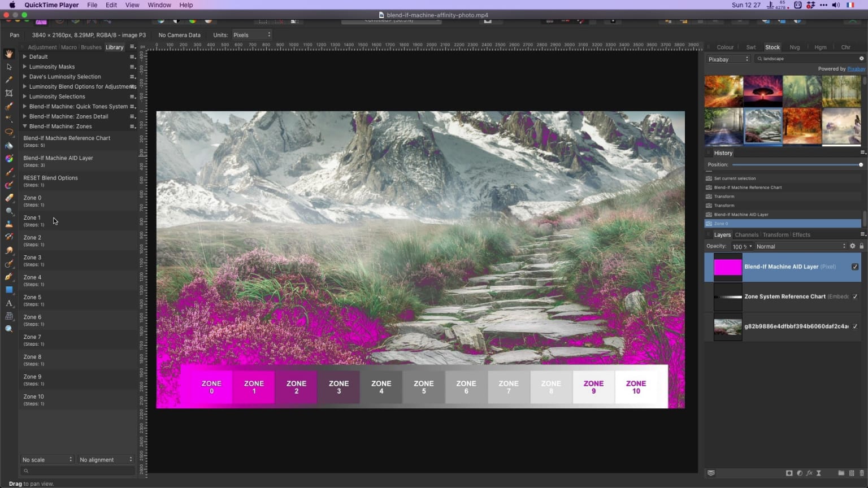The image size is (868, 488).
Task: Collapse the Blend-If Machine: Zones category
Action: click(25, 126)
